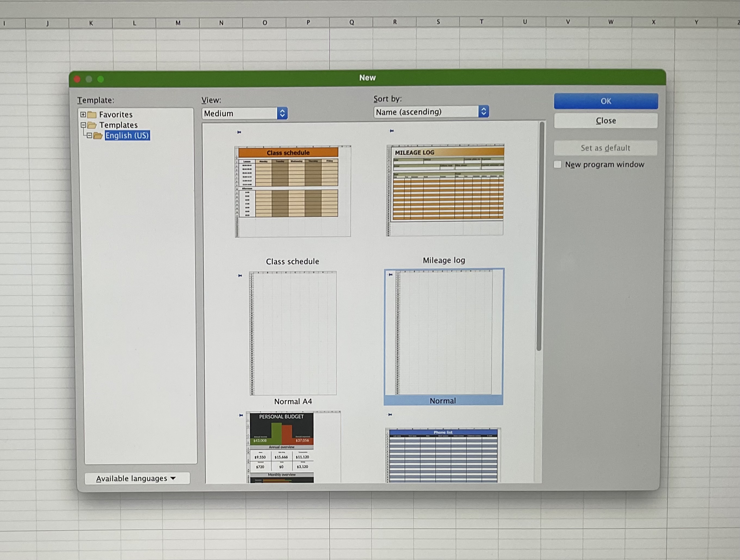Click pin icon above Phone list template
This screenshot has height=560, width=740.
point(390,415)
